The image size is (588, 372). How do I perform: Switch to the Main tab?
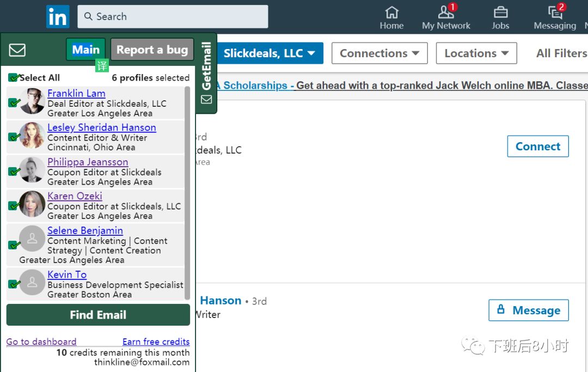(x=86, y=50)
